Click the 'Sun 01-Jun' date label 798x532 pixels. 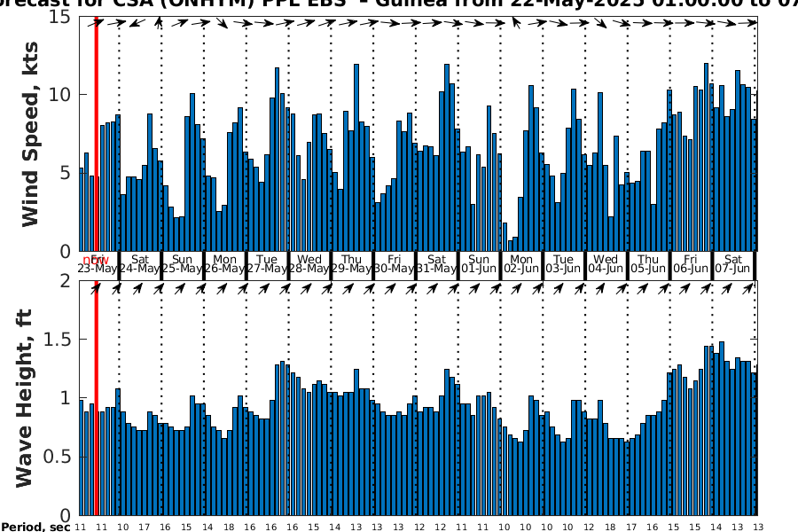coord(479,264)
